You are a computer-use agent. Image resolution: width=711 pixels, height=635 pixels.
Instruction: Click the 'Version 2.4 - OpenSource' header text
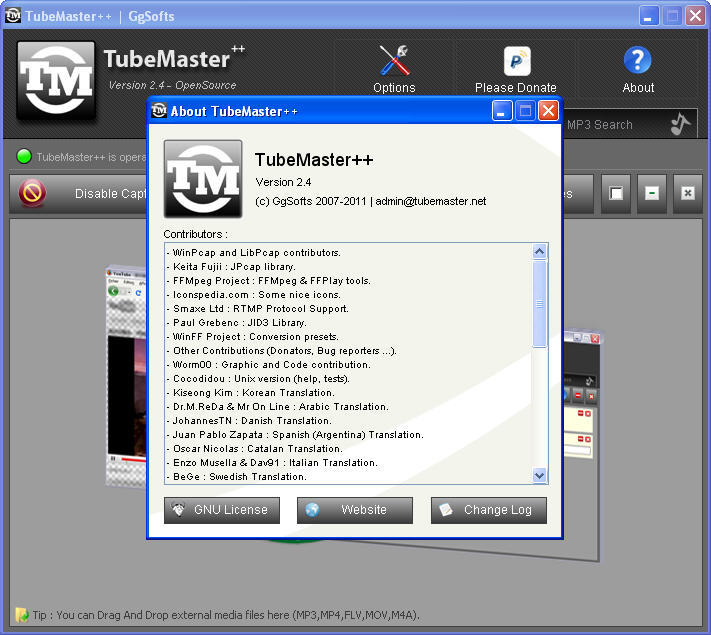point(172,85)
